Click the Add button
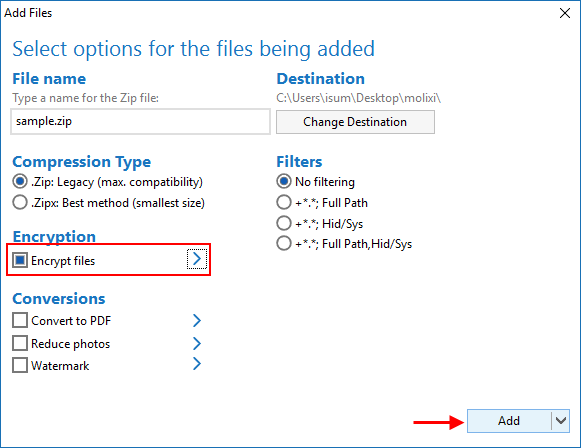Screen dimensions: 581x448 (509, 421)
